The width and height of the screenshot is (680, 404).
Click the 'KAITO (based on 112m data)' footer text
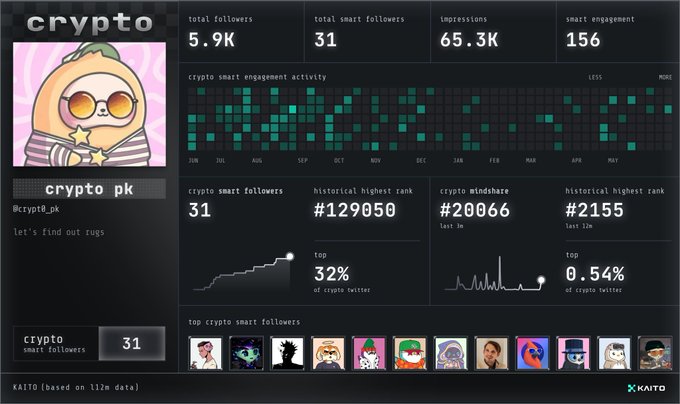tap(76, 387)
